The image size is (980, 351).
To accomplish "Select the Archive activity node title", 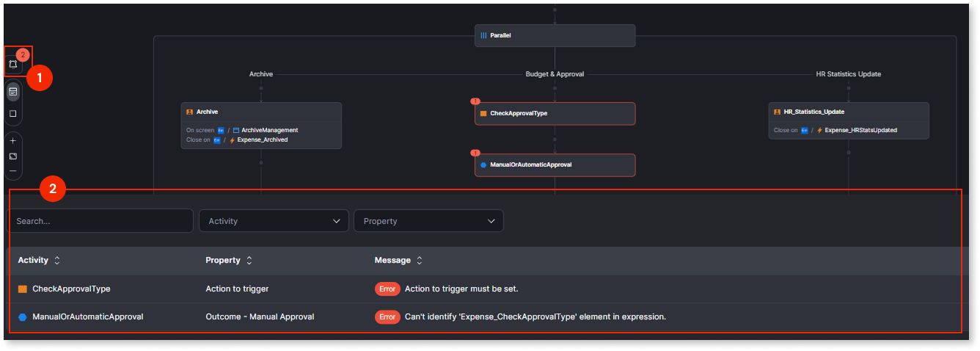I will pyautogui.click(x=207, y=112).
